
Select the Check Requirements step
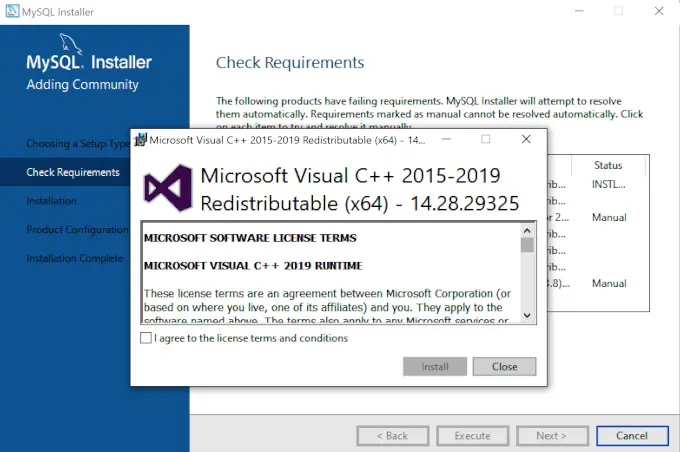click(x=73, y=172)
